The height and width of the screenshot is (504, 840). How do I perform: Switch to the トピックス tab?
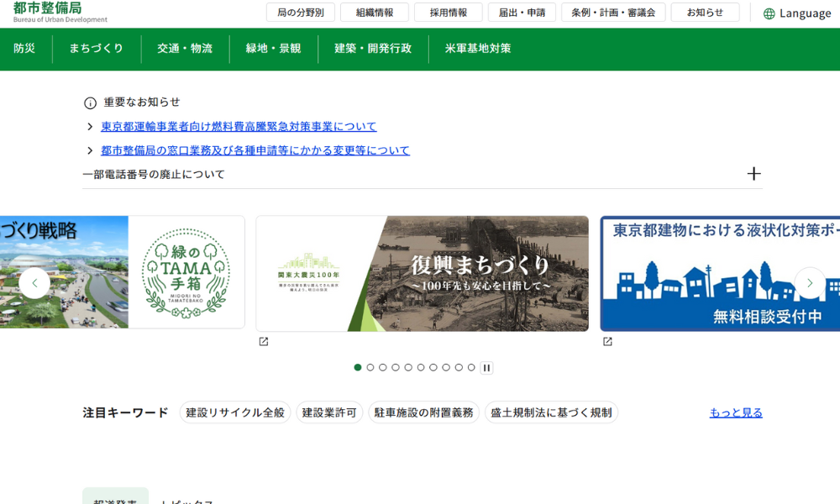click(187, 501)
